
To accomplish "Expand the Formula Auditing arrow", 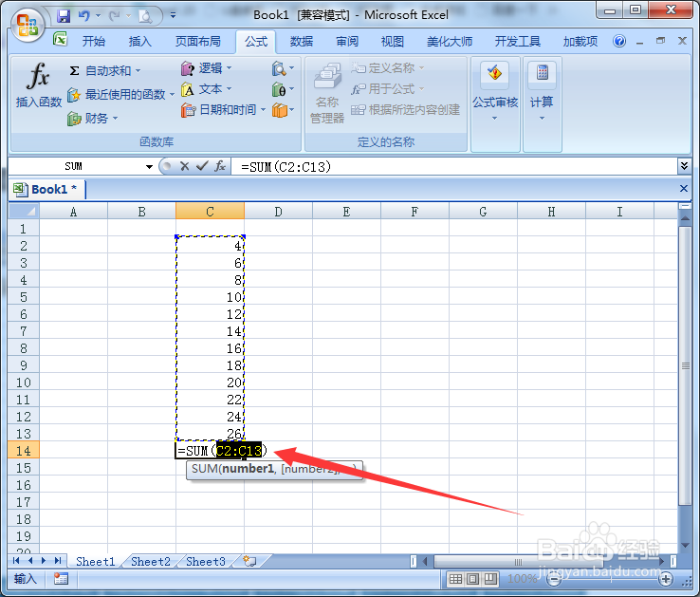I will point(494,119).
